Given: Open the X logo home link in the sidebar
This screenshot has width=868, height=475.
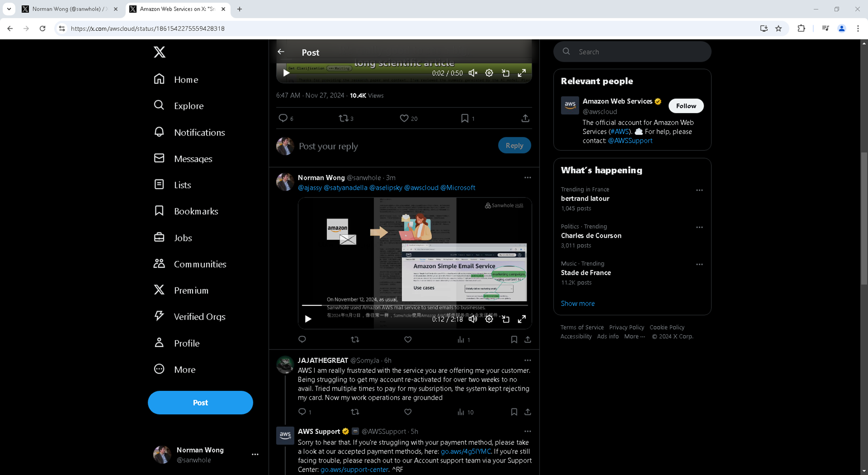Looking at the screenshot, I should click(159, 52).
